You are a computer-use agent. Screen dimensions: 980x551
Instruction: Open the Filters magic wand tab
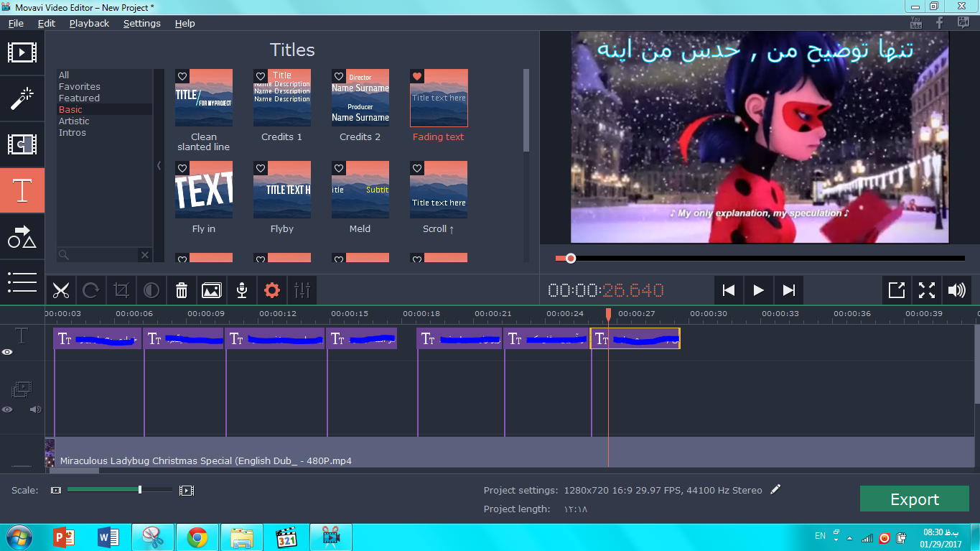point(22,98)
